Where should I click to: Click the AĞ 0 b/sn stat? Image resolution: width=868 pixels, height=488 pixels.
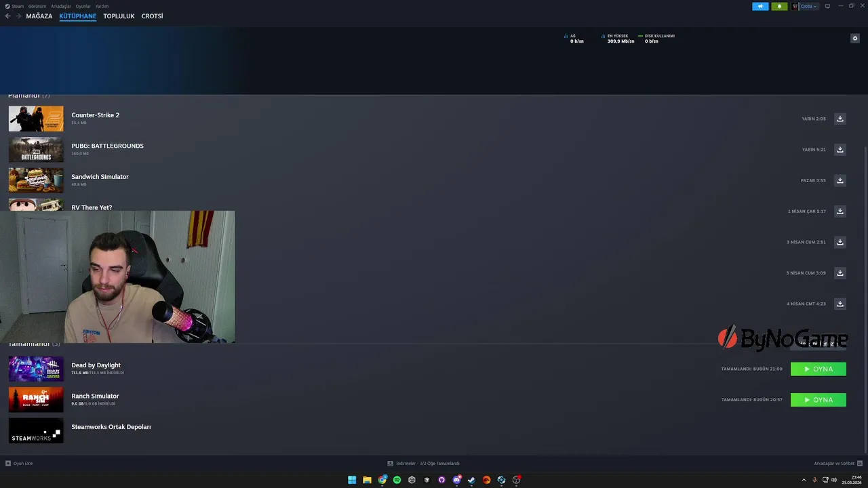(574, 39)
